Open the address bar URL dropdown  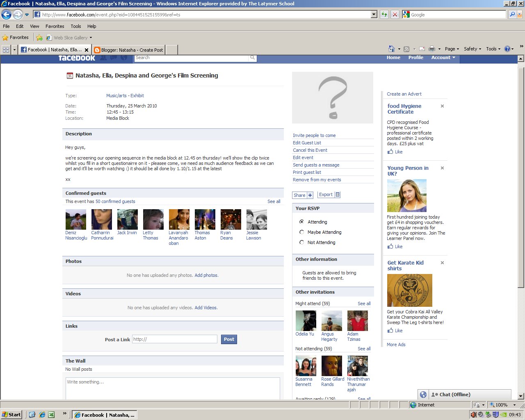[374, 14]
